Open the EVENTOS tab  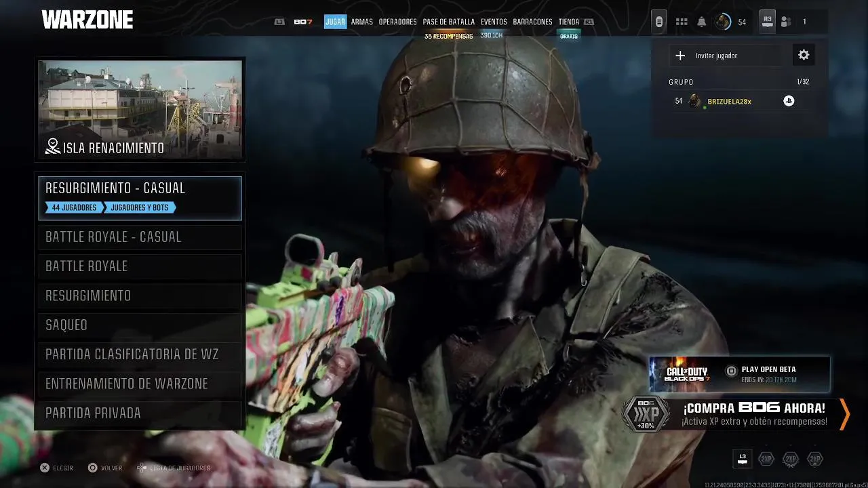(494, 22)
